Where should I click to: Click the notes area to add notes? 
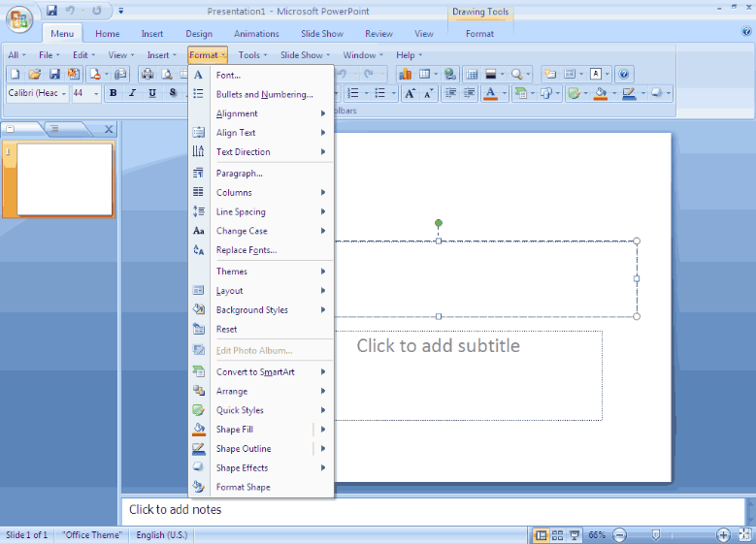(x=433, y=511)
